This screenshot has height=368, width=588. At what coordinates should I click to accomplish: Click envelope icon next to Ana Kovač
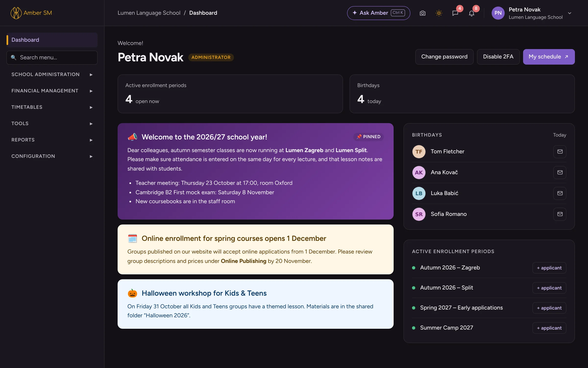[x=560, y=172]
